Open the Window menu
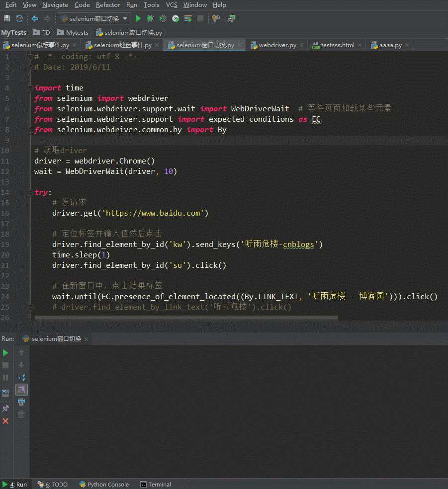 (195, 5)
